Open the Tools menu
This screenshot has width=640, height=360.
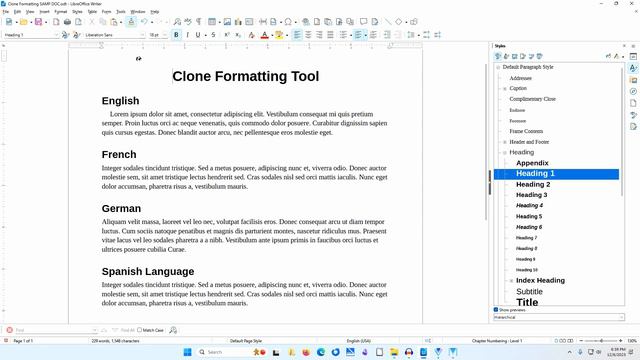tap(121, 12)
